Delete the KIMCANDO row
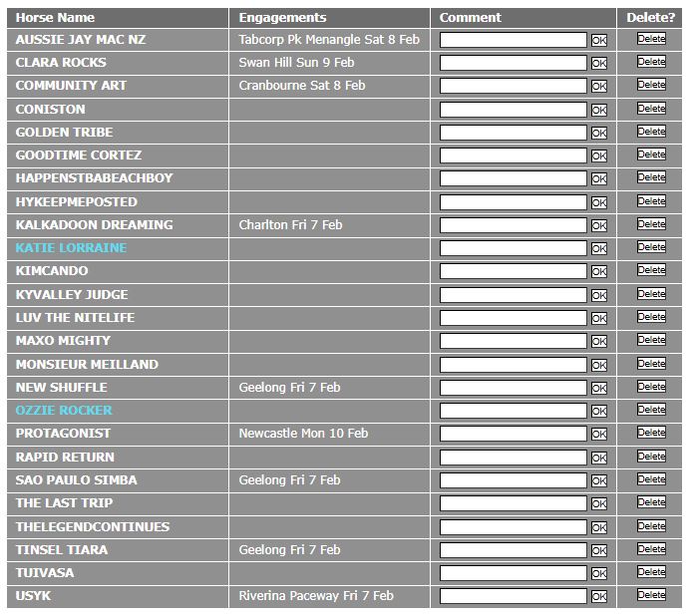 (651, 271)
